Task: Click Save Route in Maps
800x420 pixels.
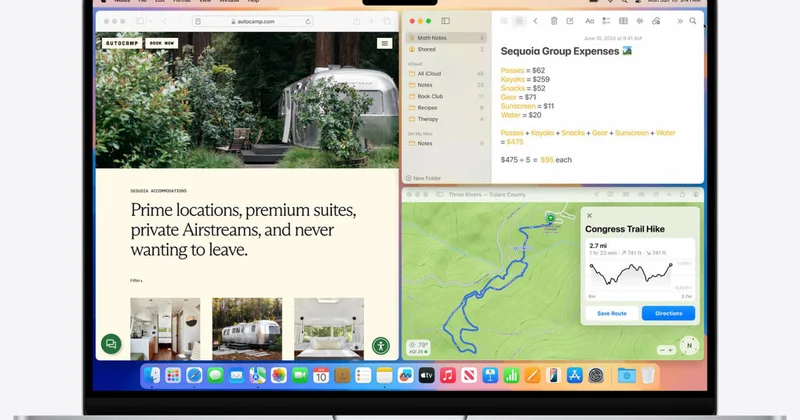Action: pos(612,313)
